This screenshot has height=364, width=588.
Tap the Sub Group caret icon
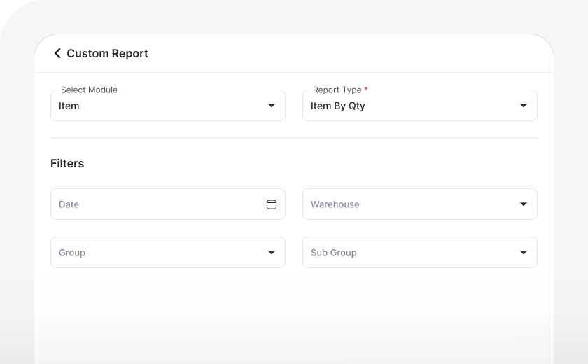point(523,253)
